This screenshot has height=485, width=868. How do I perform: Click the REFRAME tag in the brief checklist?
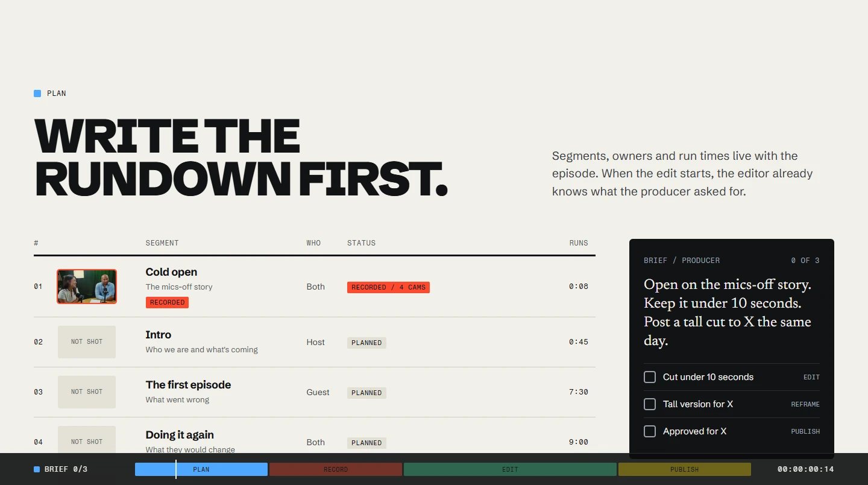coord(805,404)
